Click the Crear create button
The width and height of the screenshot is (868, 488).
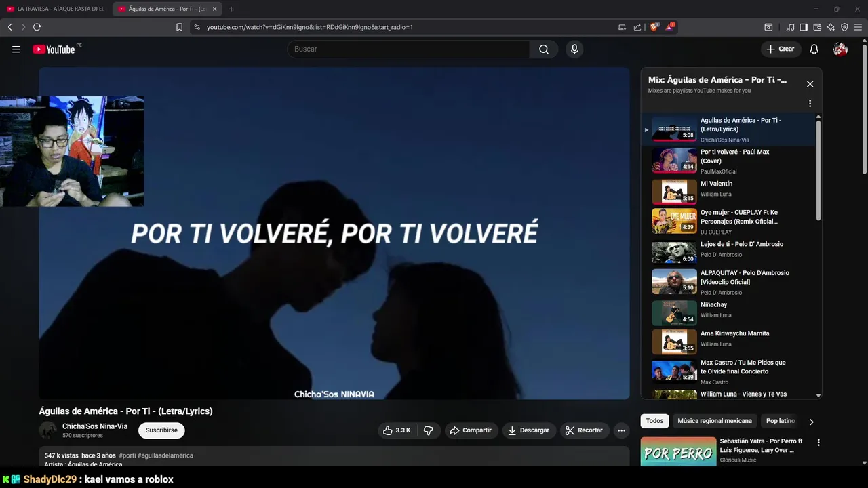781,49
